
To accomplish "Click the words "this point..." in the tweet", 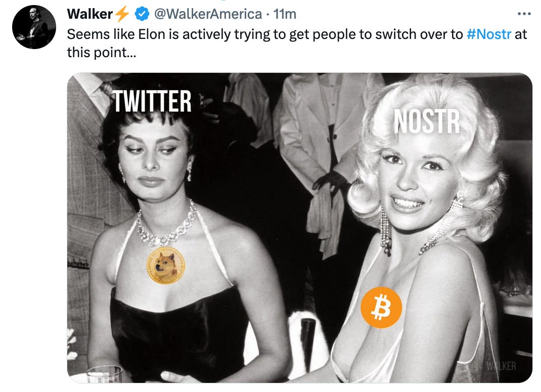I will pos(102,53).
